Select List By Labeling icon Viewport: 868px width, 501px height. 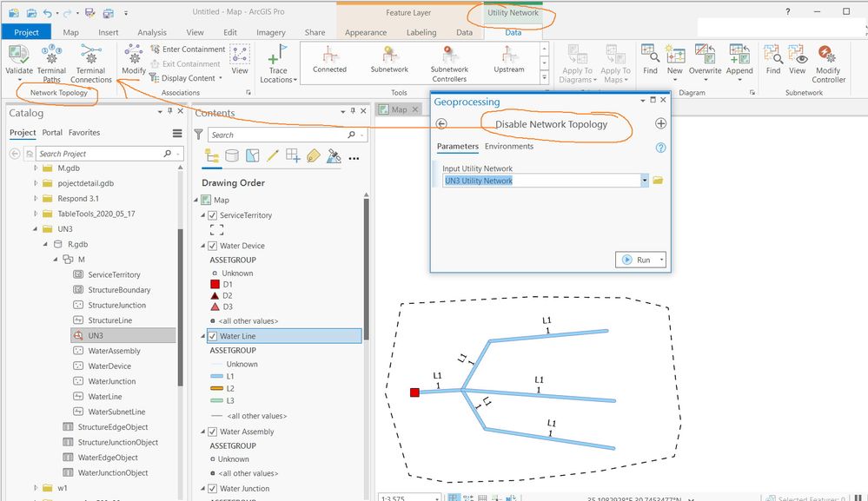click(314, 156)
